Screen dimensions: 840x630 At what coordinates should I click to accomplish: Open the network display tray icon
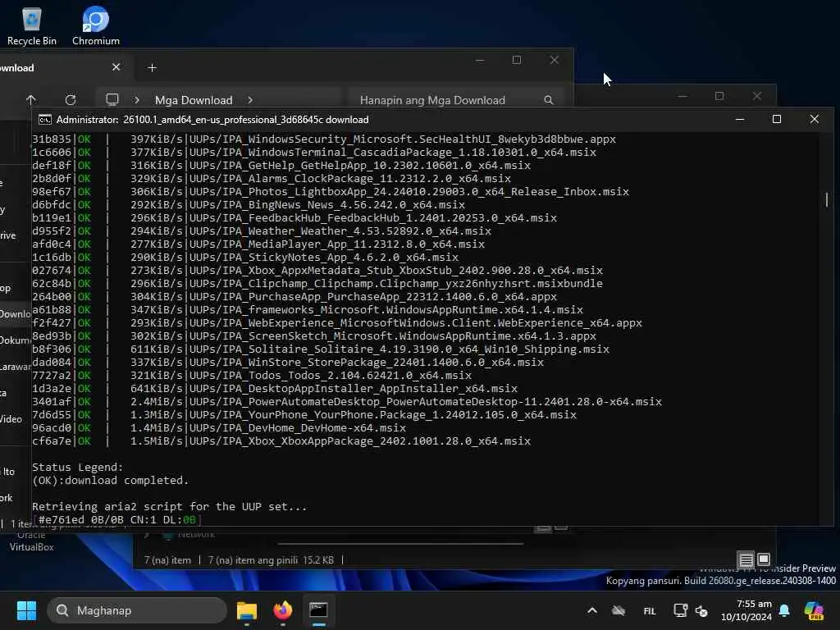[680, 610]
